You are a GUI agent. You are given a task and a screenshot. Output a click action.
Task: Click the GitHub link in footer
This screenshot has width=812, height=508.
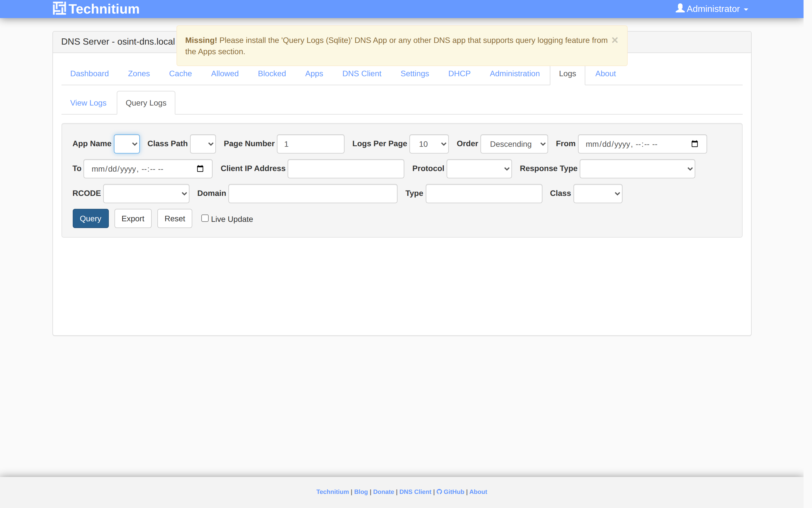click(450, 492)
